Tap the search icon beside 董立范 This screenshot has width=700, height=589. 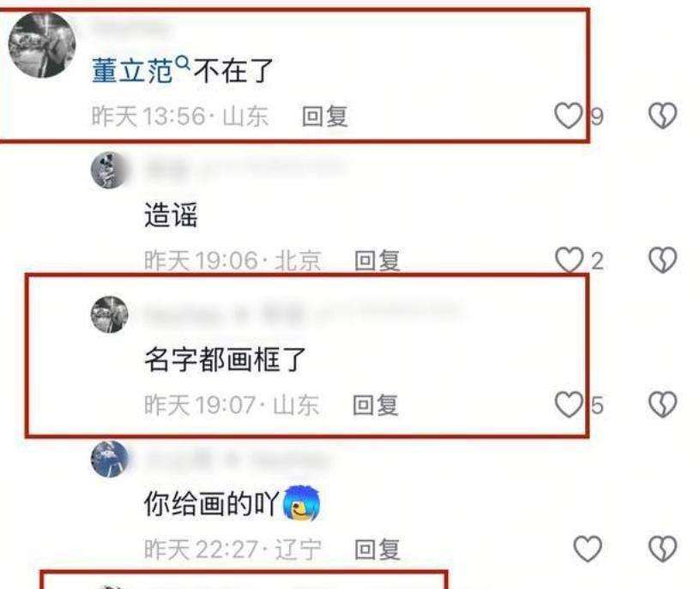click(183, 63)
